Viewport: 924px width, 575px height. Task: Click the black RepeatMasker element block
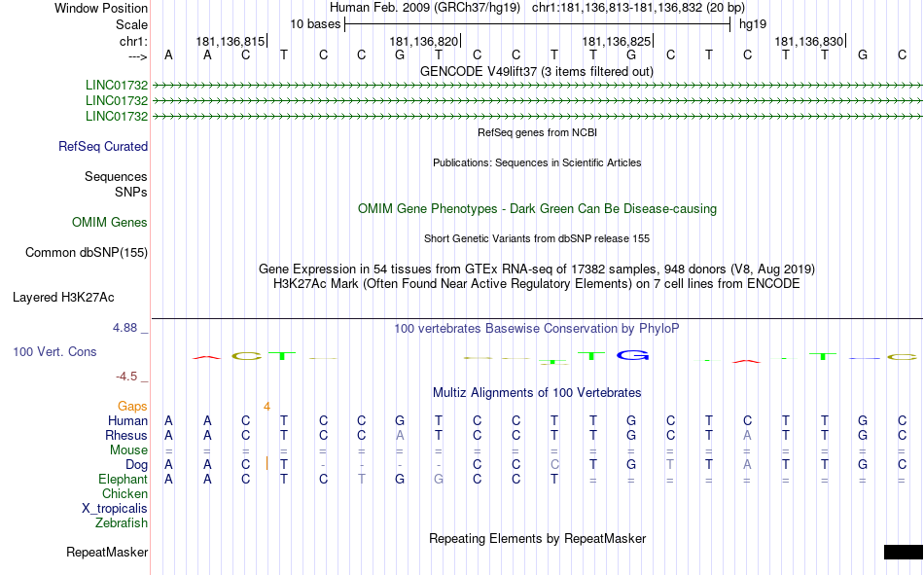coord(904,552)
